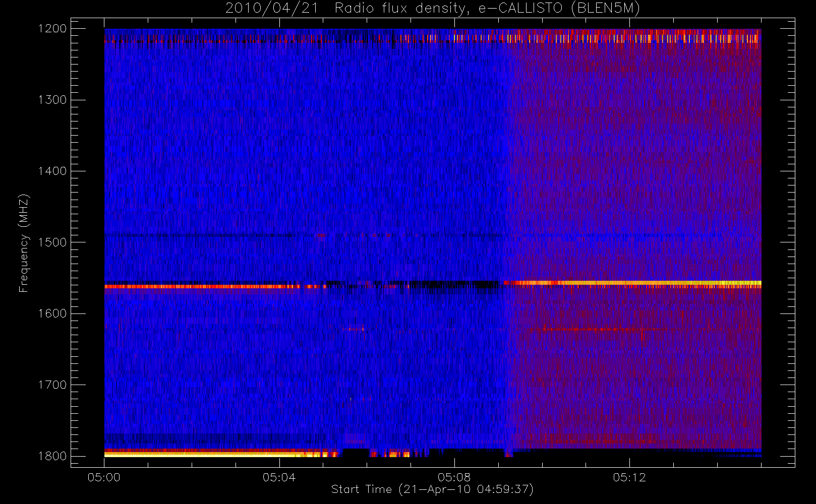This screenshot has height=504, width=816.
Task: Click the 'Start Time (21-Apr-10 04:59:37)' label
Action: click(432, 489)
